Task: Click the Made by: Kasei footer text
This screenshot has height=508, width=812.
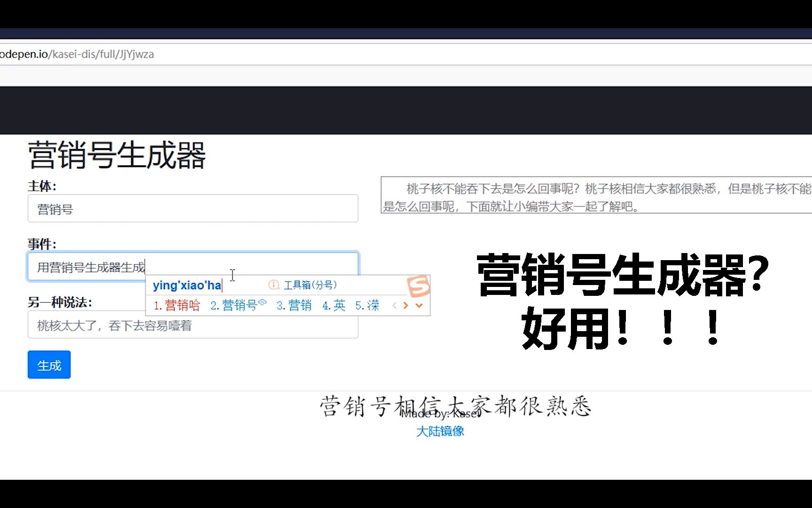Action: [x=440, y=414]
